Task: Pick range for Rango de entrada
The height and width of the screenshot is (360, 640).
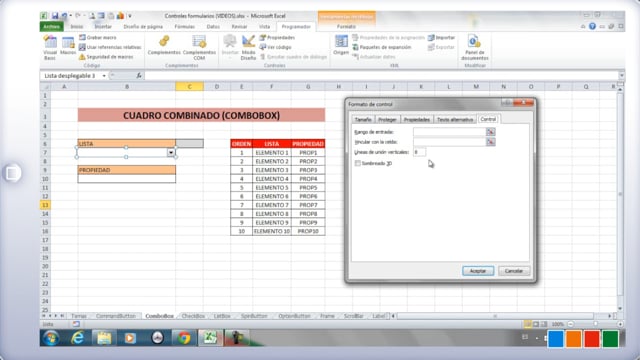Action: click(x=490, y=132)
